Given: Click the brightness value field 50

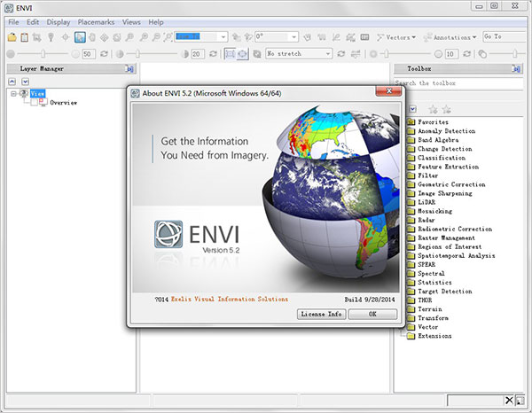Looking at the screenshot, I should point(89,53).
